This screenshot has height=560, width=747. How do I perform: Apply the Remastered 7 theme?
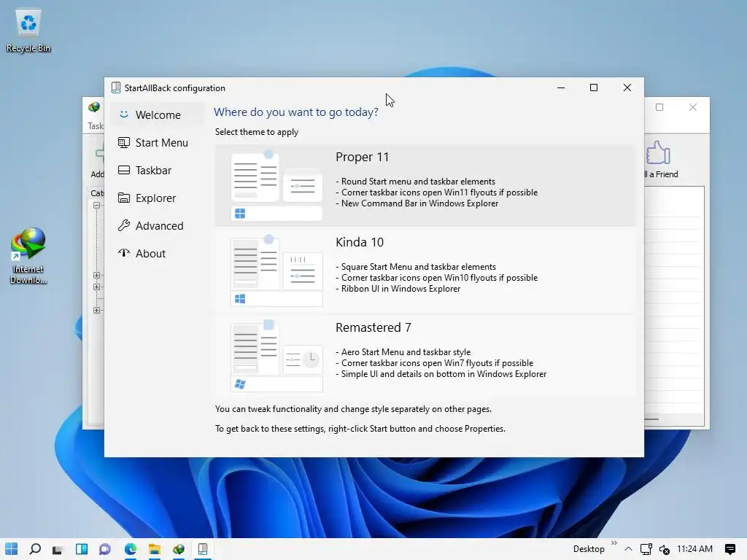pyautogui.click(x=425, y=355)
